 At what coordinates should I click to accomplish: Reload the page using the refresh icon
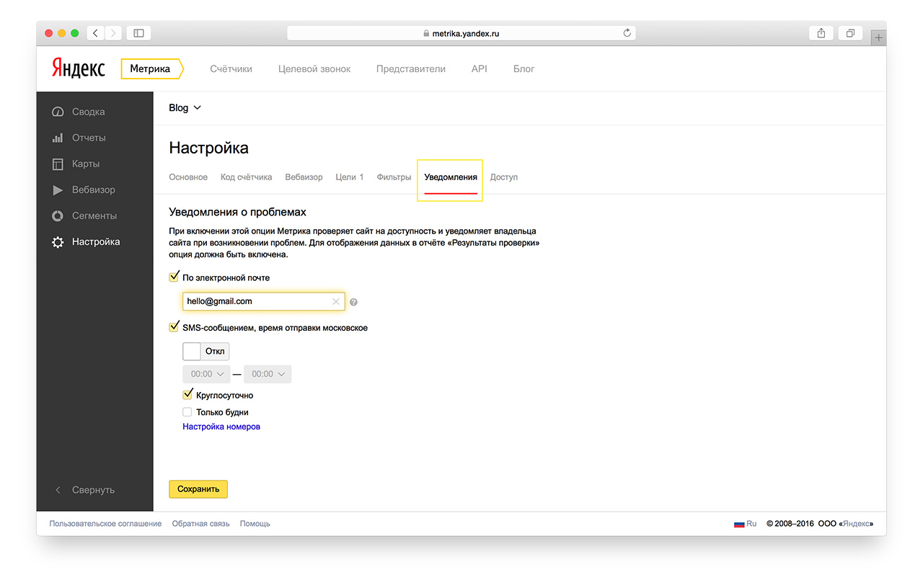tap(627, 33)
